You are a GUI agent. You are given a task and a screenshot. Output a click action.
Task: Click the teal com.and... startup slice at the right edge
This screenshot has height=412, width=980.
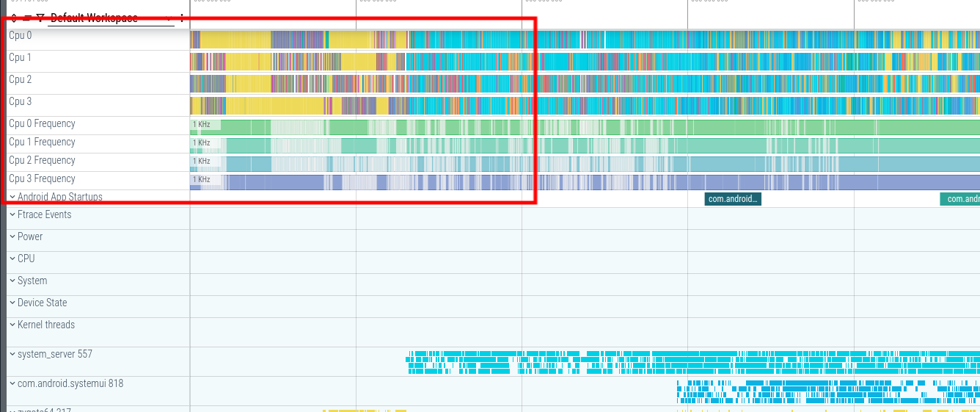[960, 199]
